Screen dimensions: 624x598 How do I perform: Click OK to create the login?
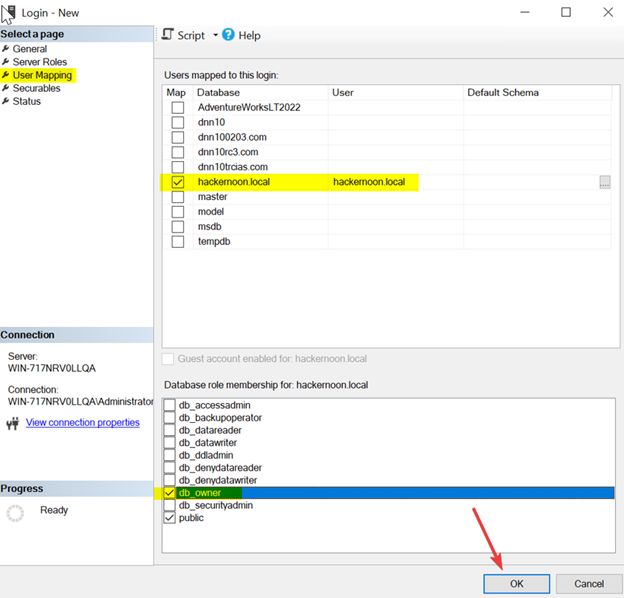point(517,584)
